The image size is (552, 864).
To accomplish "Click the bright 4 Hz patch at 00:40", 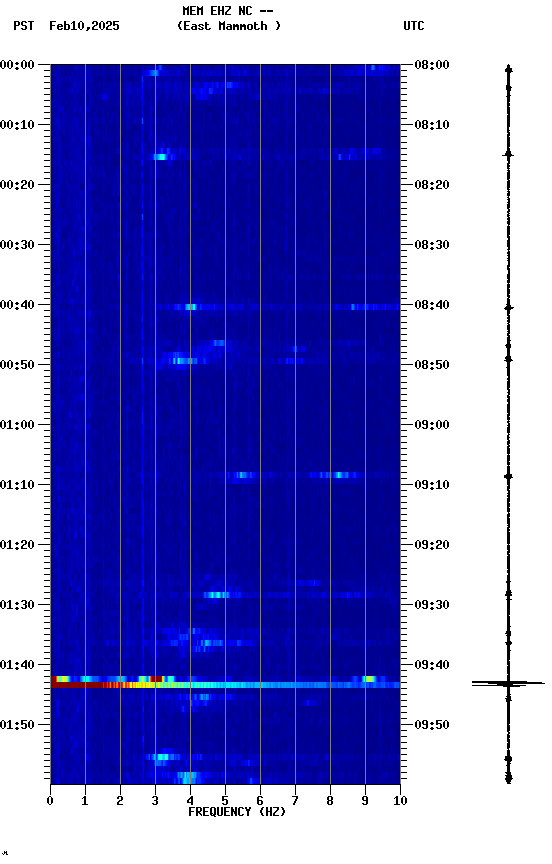I will click(190, 307).
